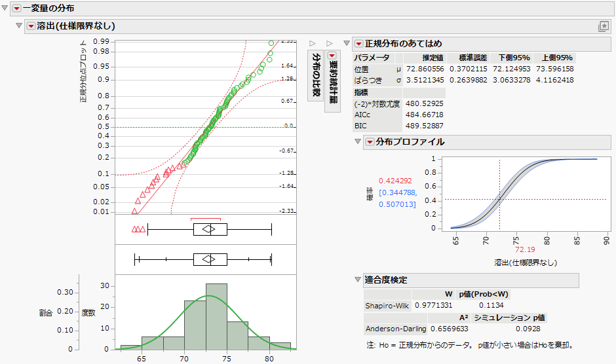Open red triangle menu for 一変量の分布

click(x=16, y=9)
